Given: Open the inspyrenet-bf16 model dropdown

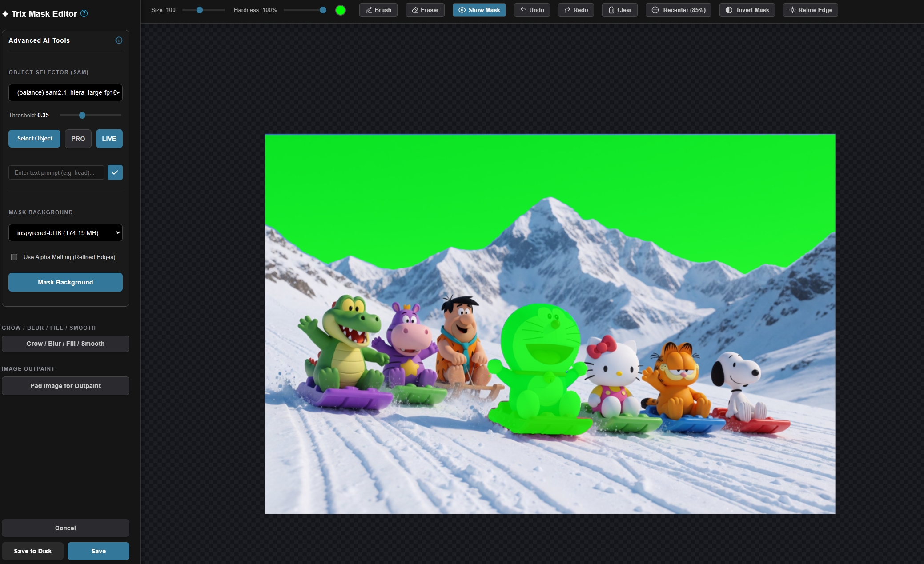Looking at the screenshot, I should [x=65, y=233].
